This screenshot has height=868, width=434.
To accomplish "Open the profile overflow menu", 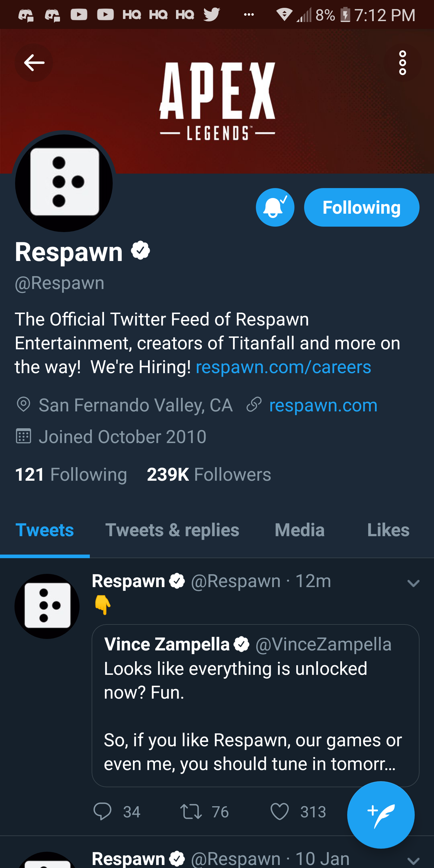I will 402,63.
